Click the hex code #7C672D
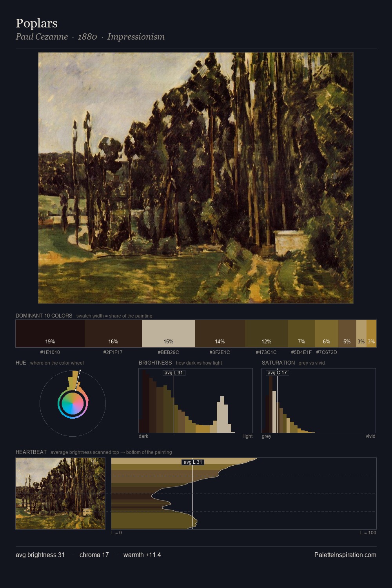The width and height of the screenshot is (392, 588). pyautogui.click(x=327, y=352)
